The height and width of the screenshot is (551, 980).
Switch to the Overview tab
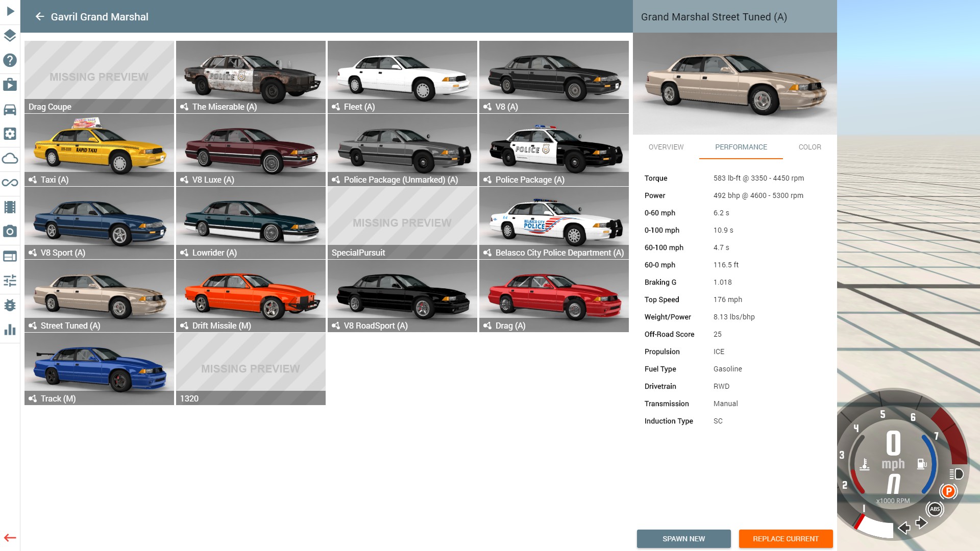coord(666,147)
